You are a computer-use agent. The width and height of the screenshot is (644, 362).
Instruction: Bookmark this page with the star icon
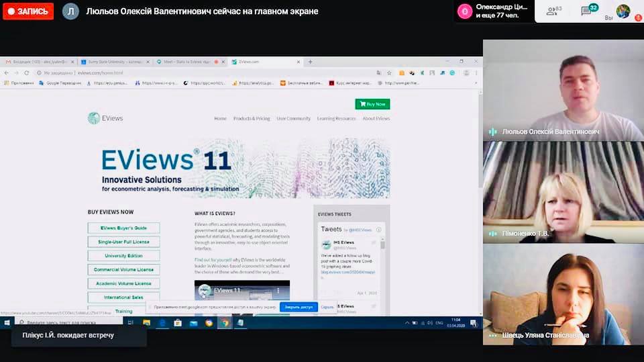click(x=389, y=73)
